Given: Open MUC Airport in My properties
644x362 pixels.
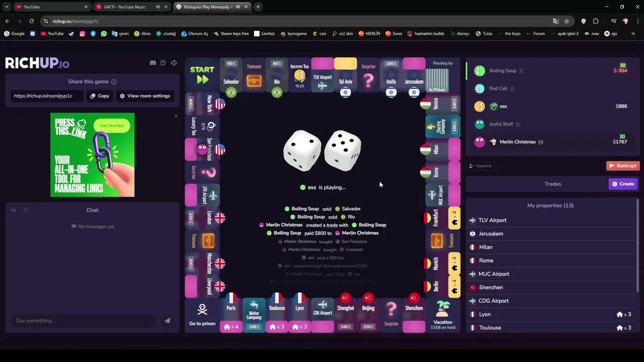Looking at the screenshot, I should tap(550, 274).
